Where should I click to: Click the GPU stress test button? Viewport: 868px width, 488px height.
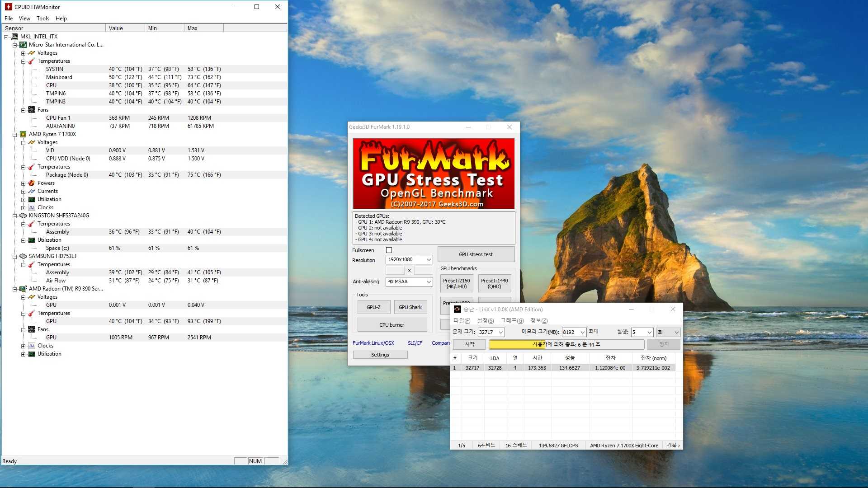[476, 254]
